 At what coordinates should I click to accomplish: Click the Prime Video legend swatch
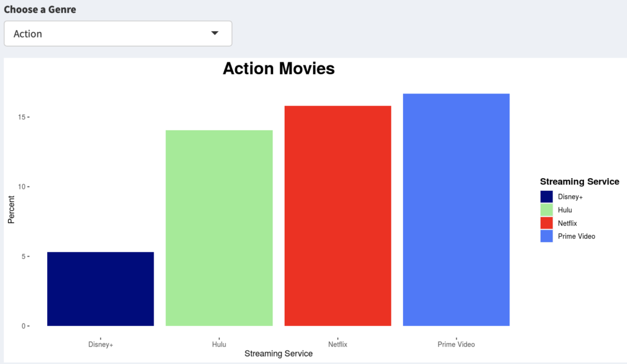547,236
